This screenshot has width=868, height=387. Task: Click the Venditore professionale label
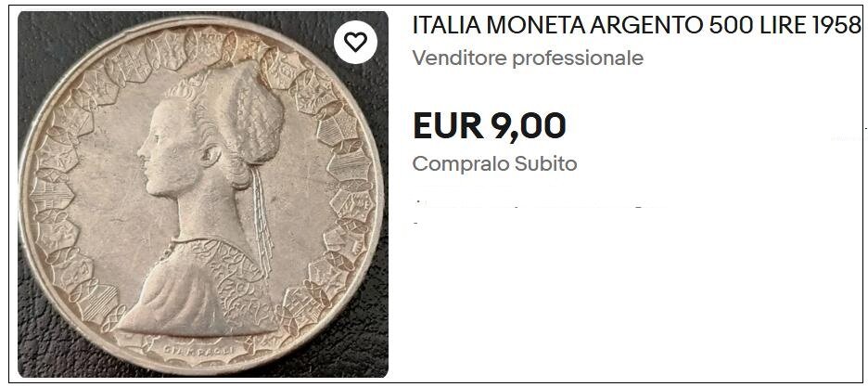coord(528,58)
